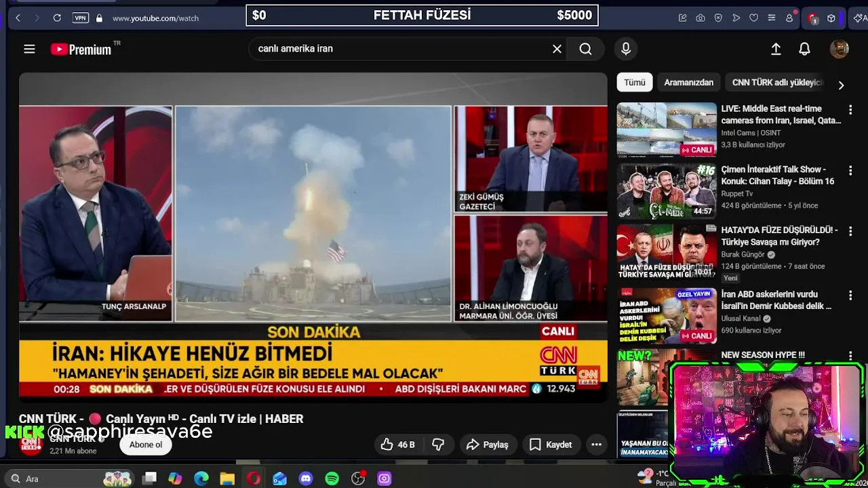Reload the browser page

point(57,18)
